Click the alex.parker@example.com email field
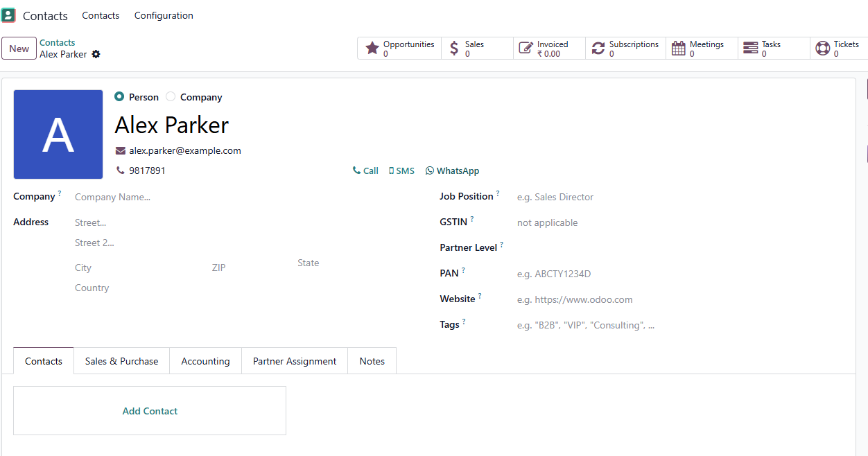The width and height of the screenshot is (868, 456). click(x=184, y=150)
